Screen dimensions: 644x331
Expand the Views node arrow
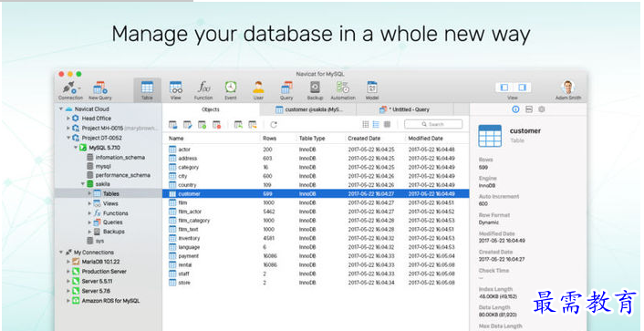coord(89,203)
